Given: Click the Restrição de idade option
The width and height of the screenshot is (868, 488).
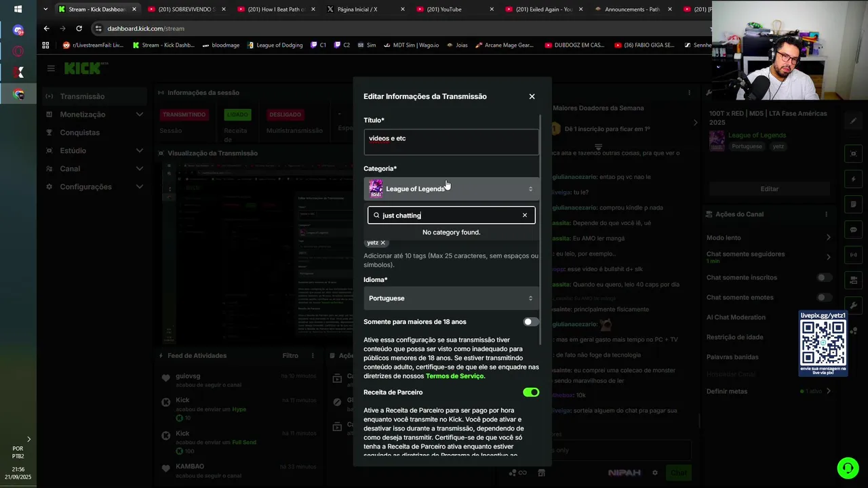Looking at the screenshot, I should tap(734, 337).
